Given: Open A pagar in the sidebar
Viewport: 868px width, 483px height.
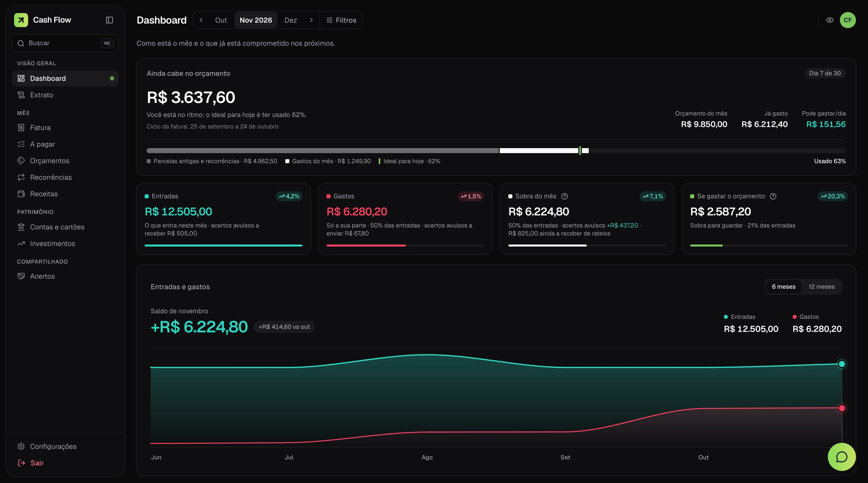Looking at the screenshot, I should click(65, 144).
